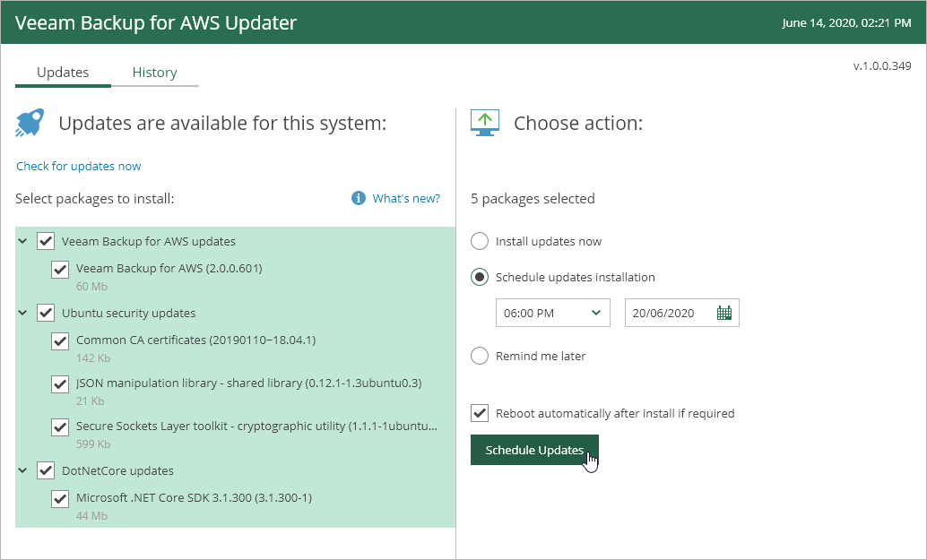
Task: Click the 142 Kb size label
Action: (93, 358)
